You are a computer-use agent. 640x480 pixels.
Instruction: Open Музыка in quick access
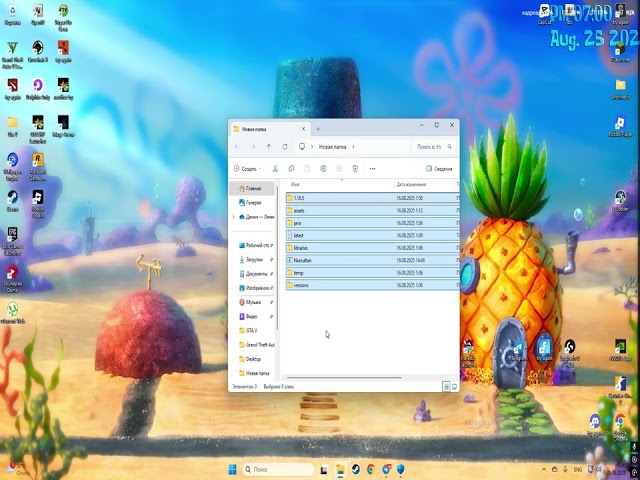tap(254, 302)
